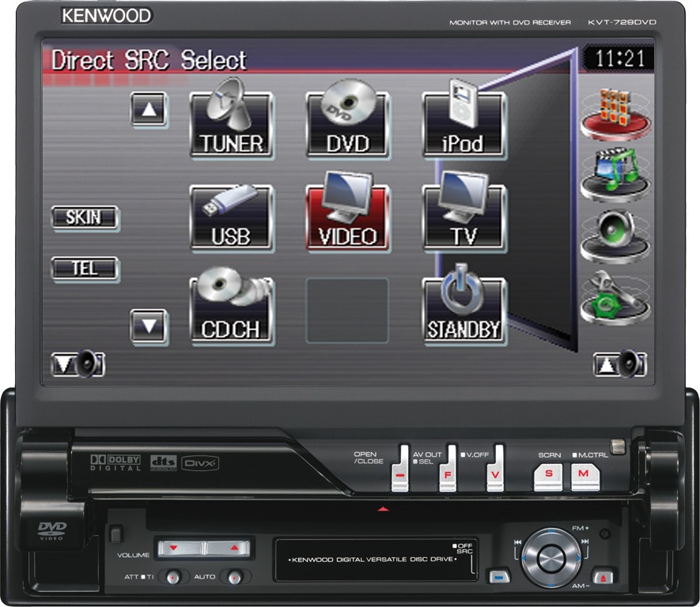Click the center of the control dial
Image resolution: width=700 pixels, height=607 pixels.
[x=551, y=557]
